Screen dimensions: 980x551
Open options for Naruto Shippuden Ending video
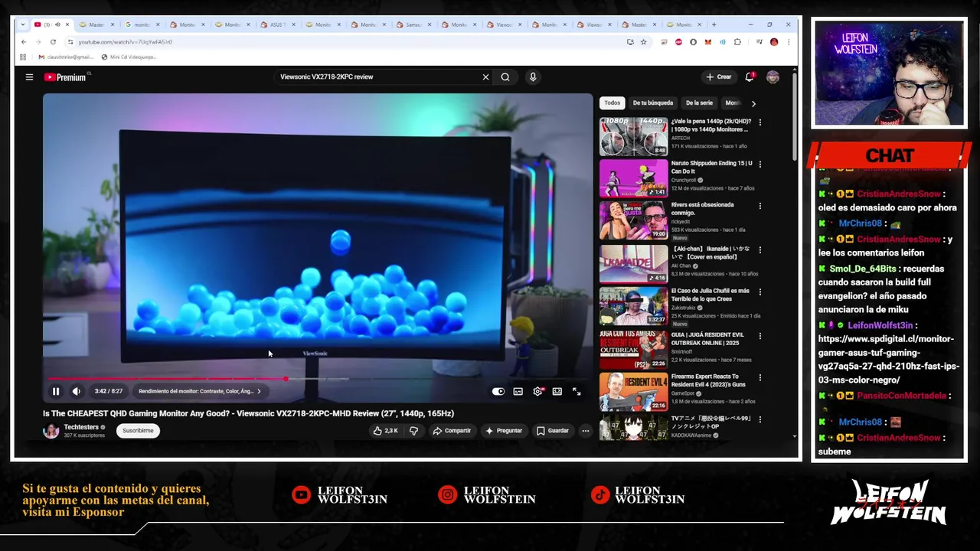point(760,164)
